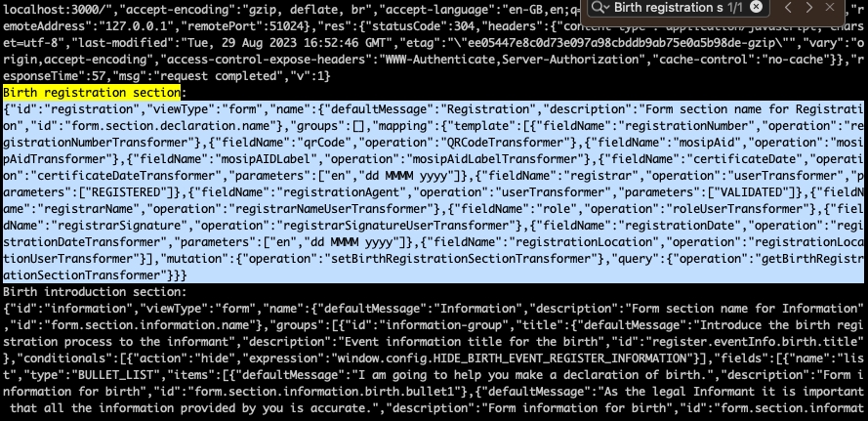Click the magnifier search icon
Screen dimensions: 868x421
coord(598,7)
